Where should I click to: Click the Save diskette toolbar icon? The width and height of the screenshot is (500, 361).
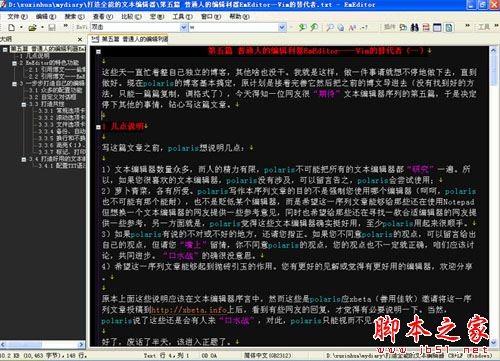point(52,28)
